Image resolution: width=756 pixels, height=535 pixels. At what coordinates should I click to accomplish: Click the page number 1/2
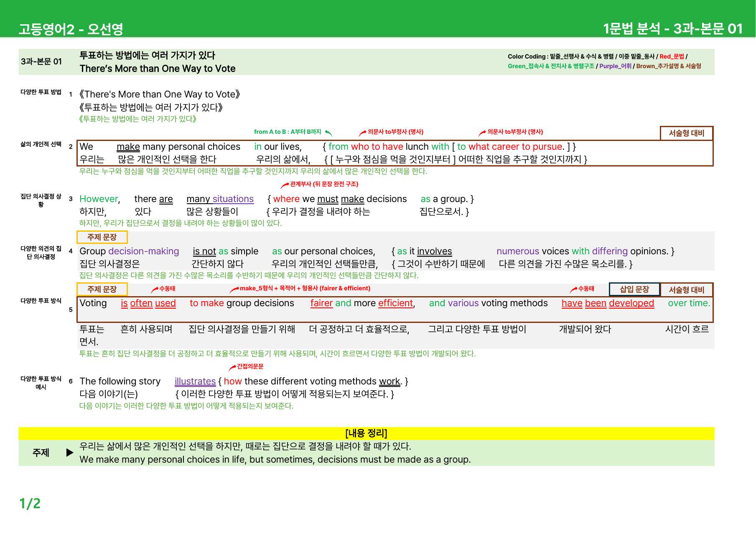pyautogui.click(x=30, y=504)
